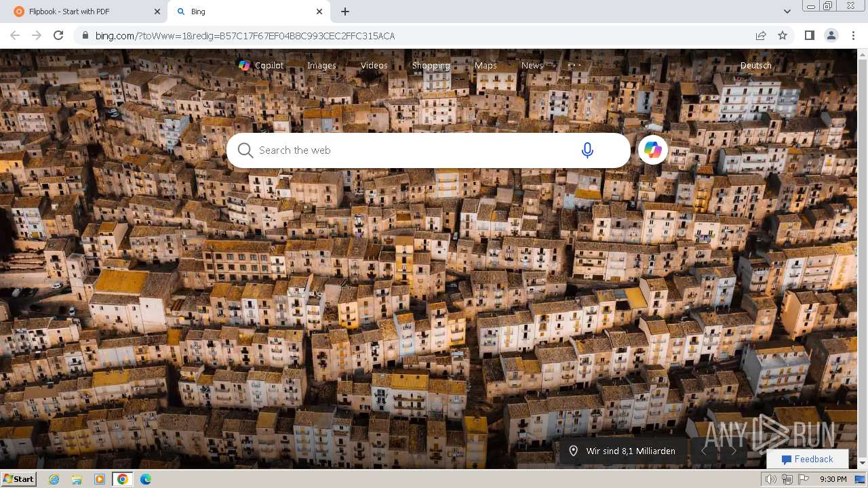Viewport: 868px width, 488px height.
Task: Click the magnifier search icon in search box
Action: coord(245,150)
